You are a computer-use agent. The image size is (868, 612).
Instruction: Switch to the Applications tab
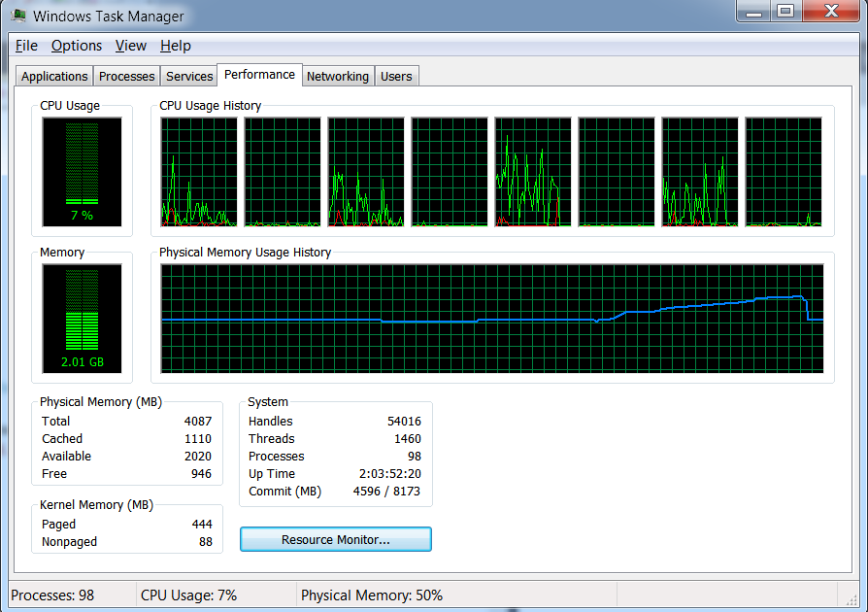click(53, 75)
